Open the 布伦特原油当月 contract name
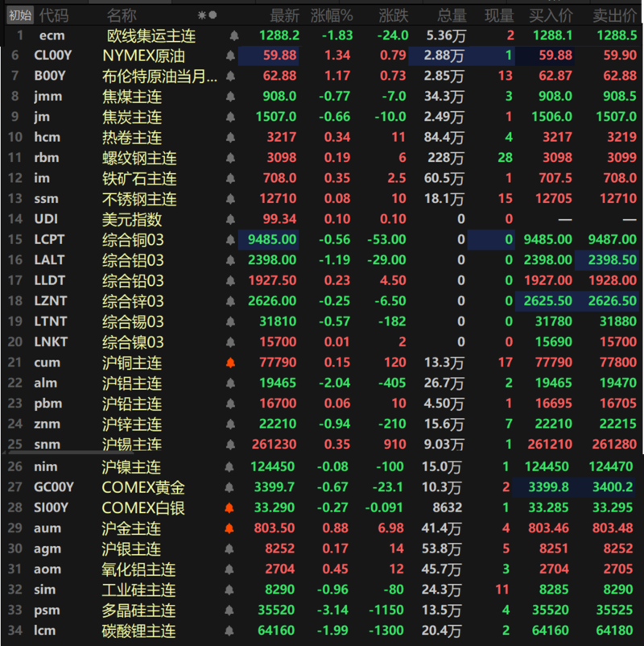This screenshot has height=646, width=644. pyautogui.click(x=159, y=76)
